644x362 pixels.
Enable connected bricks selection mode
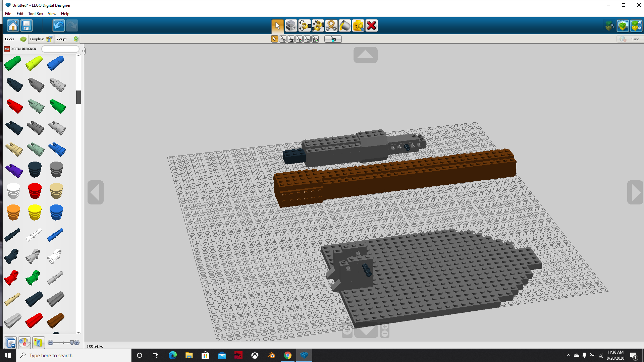(x=283, y=39)
